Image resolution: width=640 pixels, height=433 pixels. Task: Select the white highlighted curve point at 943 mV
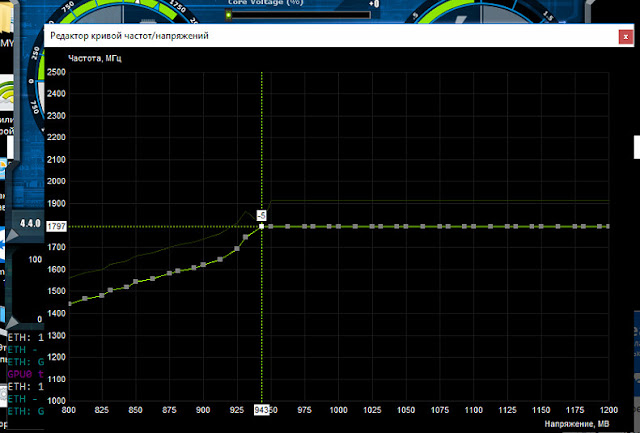[262, 226]
